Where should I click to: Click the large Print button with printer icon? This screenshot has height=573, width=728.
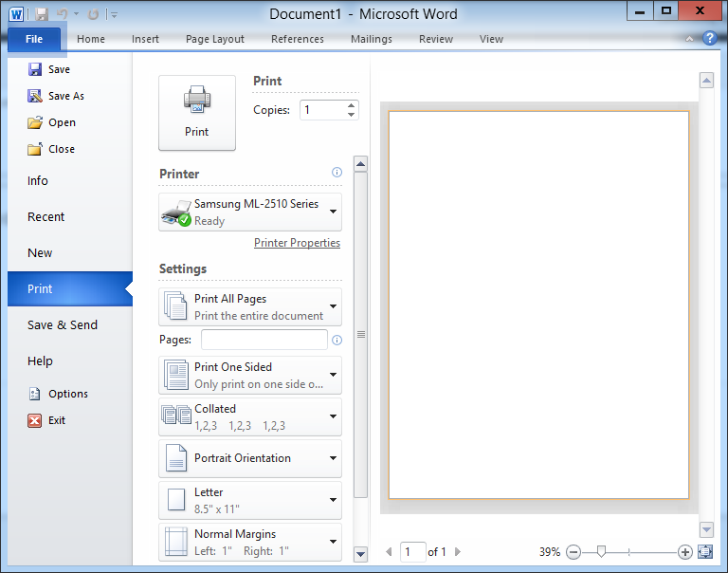click(197, 113)
